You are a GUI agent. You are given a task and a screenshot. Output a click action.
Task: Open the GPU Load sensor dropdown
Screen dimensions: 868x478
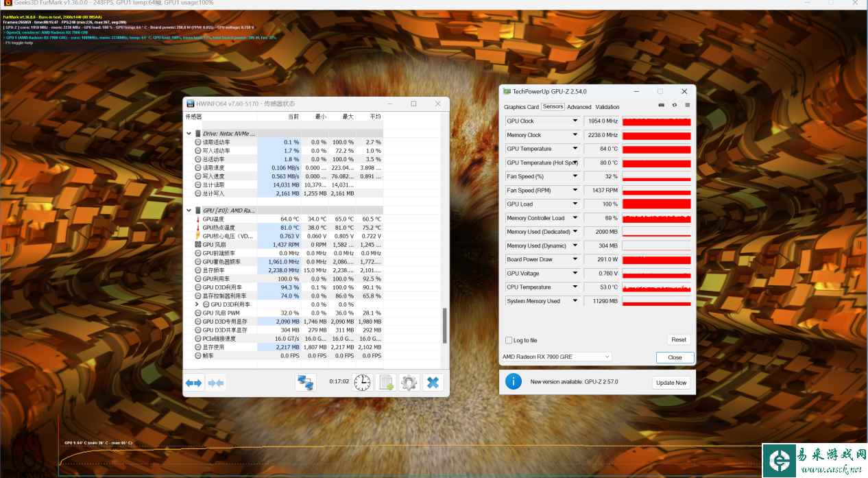coord(575,204)
